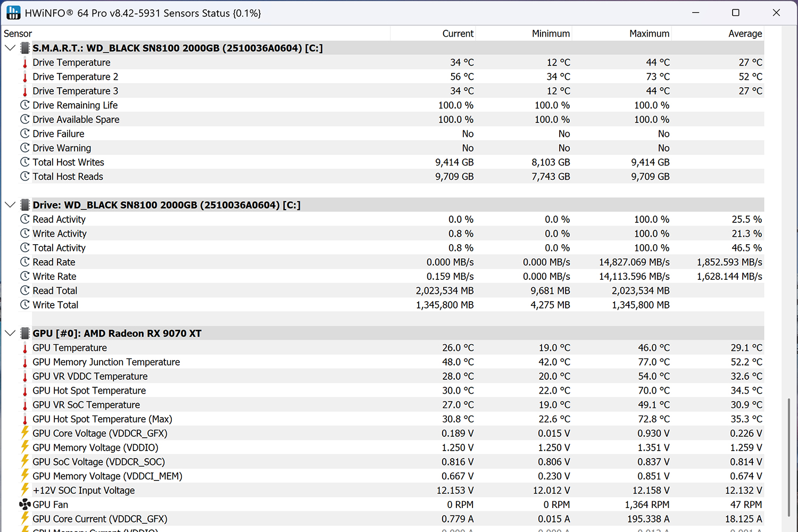Click the thermometer icon beside GPU Hot Spot Temperature
This screenshot has width=798, height=532.
click(x=24, y=391)
